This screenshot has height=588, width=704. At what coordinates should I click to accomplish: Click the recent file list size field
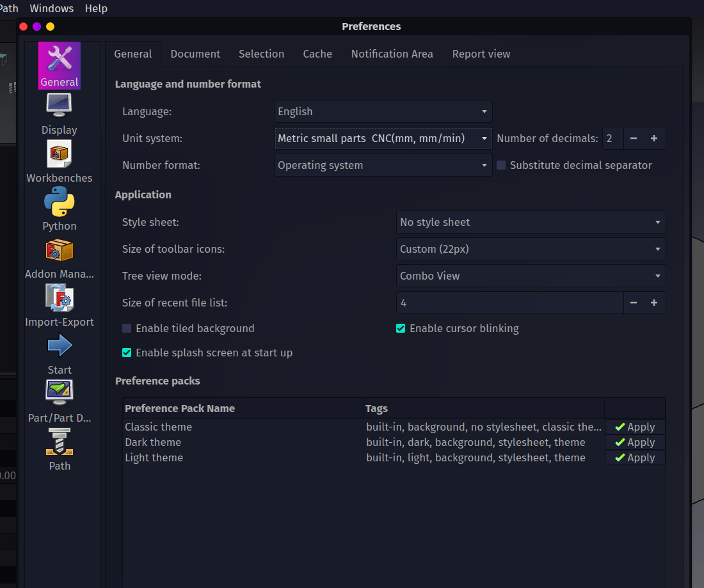tap(509, 303)
